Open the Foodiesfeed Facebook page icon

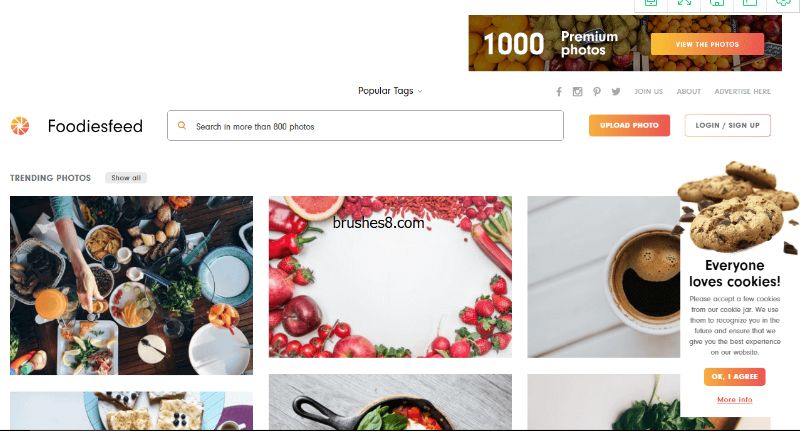559,92
